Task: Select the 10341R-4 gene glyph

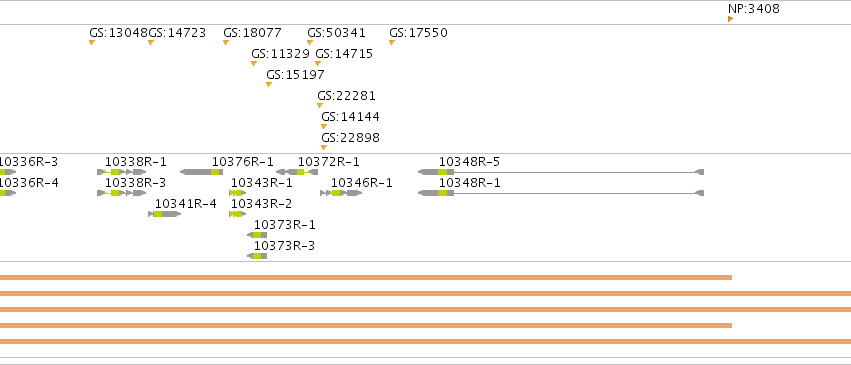Action: [164, 214]
